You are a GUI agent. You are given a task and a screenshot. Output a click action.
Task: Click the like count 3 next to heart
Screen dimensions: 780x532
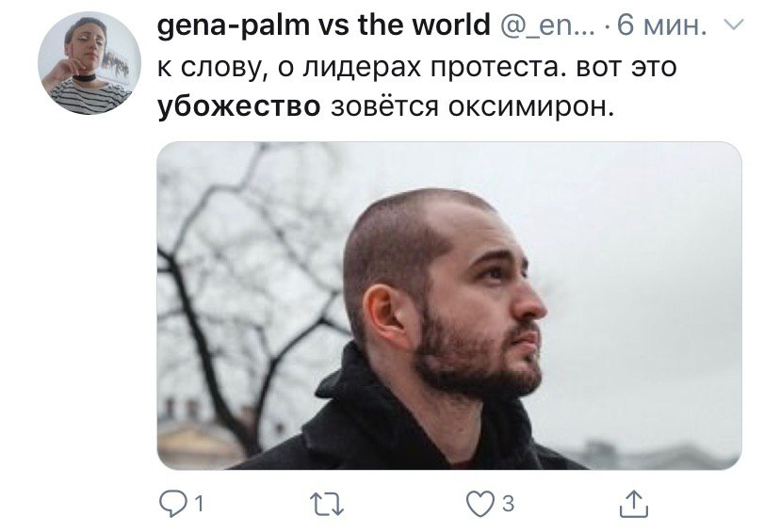(x=508, y=504)
